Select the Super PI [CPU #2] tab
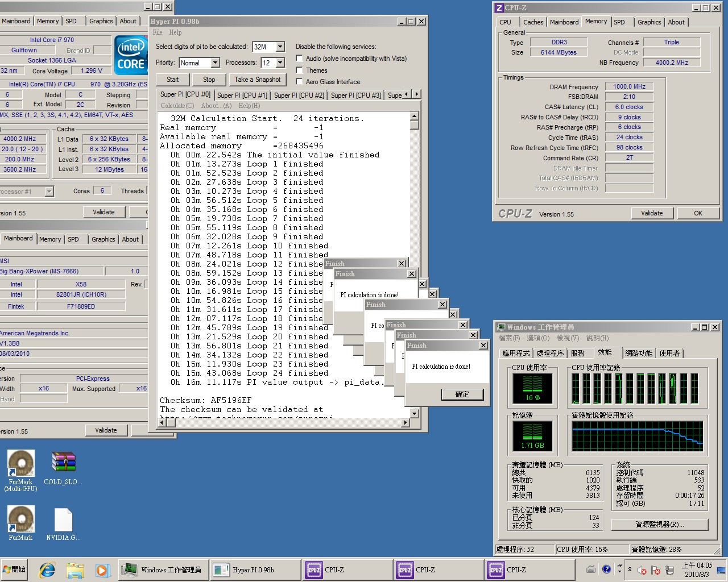 [299, 95]
